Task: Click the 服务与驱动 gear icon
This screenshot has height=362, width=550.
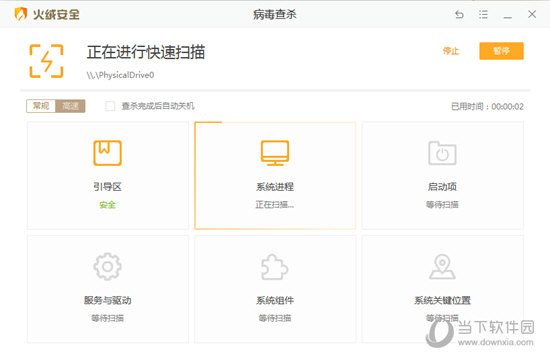Action: click(x=107, y=267)
